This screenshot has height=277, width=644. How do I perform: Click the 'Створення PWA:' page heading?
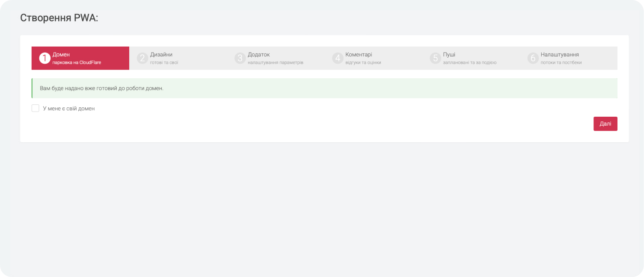tap(59, 18)
